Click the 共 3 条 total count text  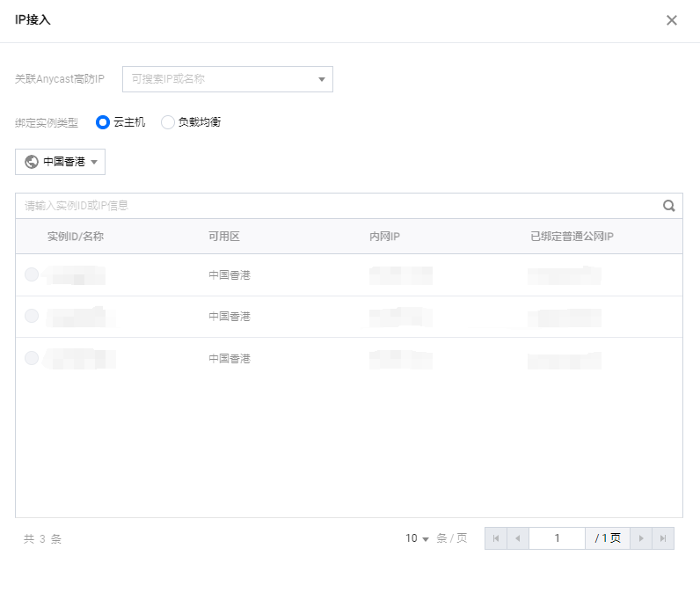tap(42, 539)
